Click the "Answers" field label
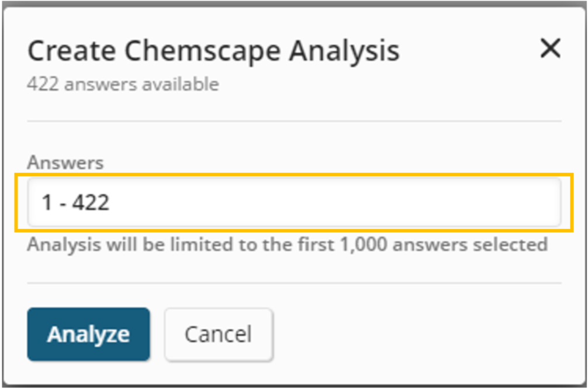 [x=65, y=163]
